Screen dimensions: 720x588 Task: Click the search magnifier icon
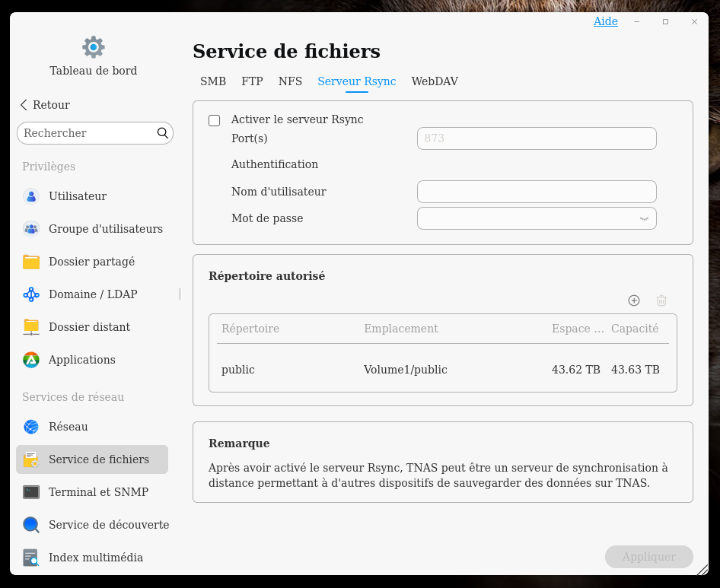pos(163,133)
